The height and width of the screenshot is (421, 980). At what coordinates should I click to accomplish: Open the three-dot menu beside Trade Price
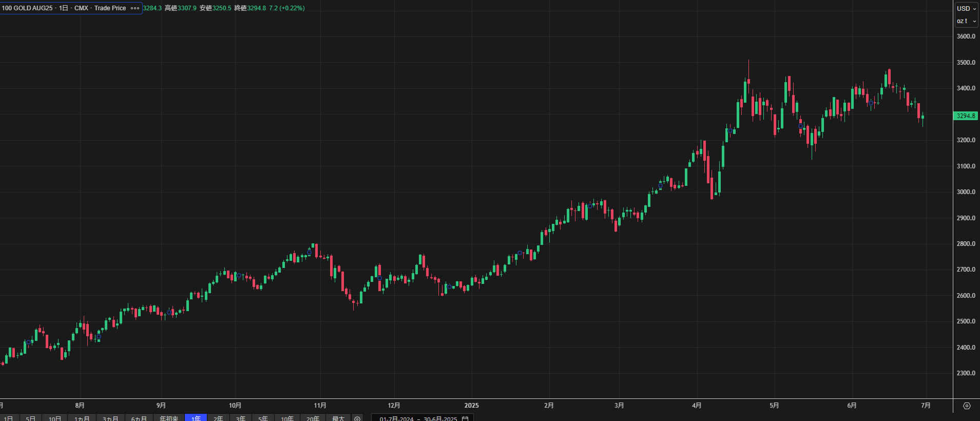pos(135,8)
